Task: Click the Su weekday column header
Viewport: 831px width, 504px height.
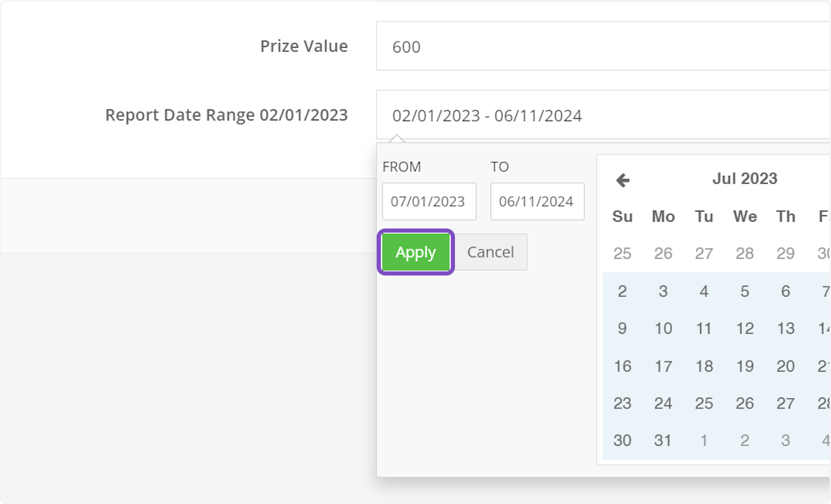Action: click(x=622, y=216)
